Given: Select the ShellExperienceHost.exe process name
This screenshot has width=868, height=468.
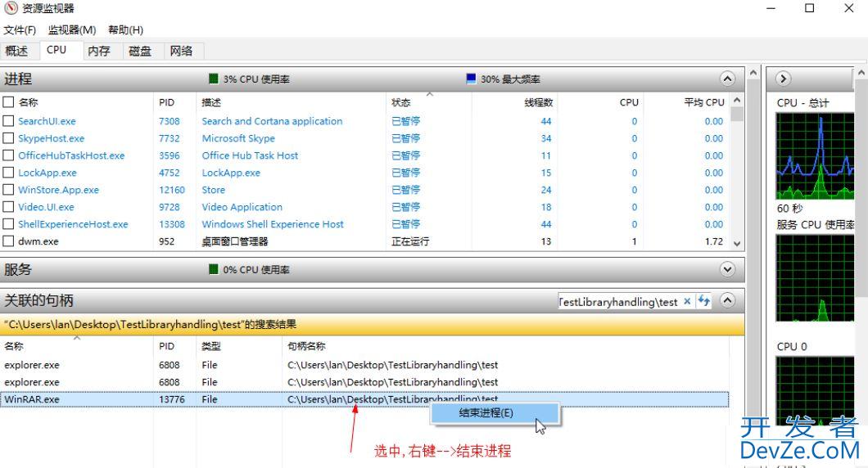Looking at the screenshot, I should (x=73, y=224).
